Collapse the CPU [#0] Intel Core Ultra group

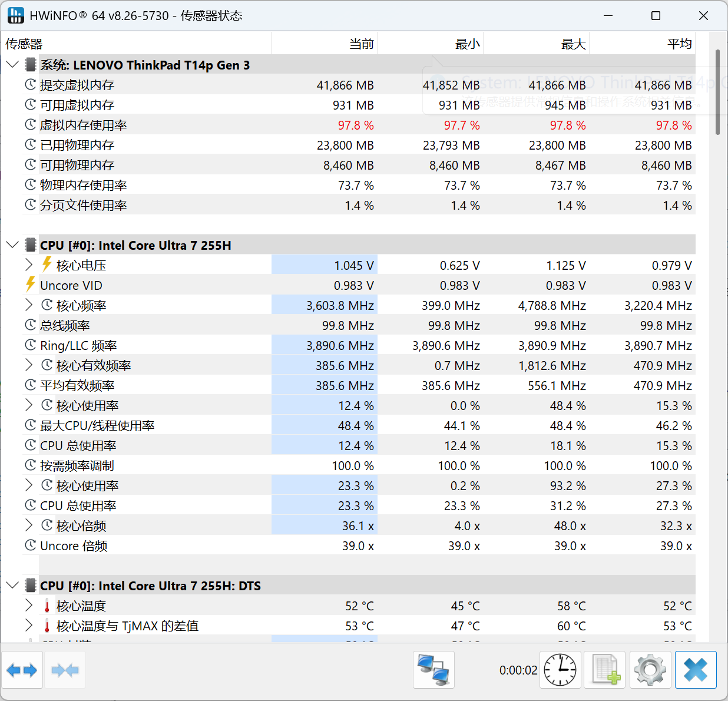pos(12,244)
